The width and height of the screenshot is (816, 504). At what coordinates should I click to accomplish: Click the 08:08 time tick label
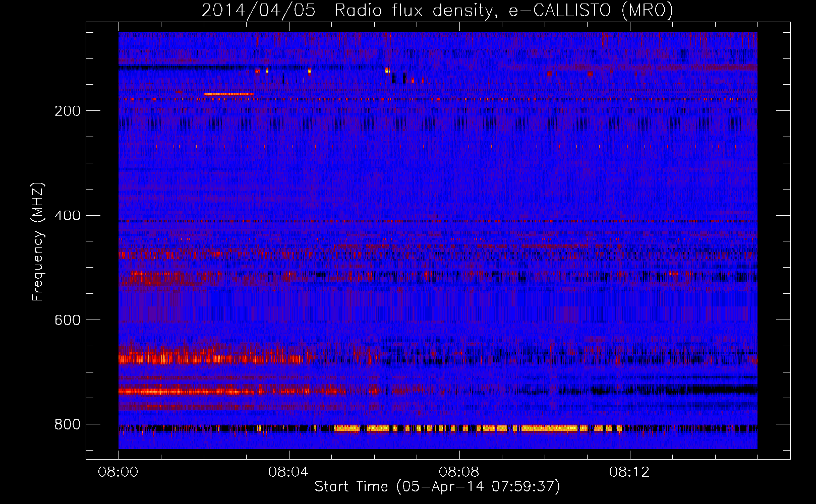pyautogui.click(x=459, y=472)
